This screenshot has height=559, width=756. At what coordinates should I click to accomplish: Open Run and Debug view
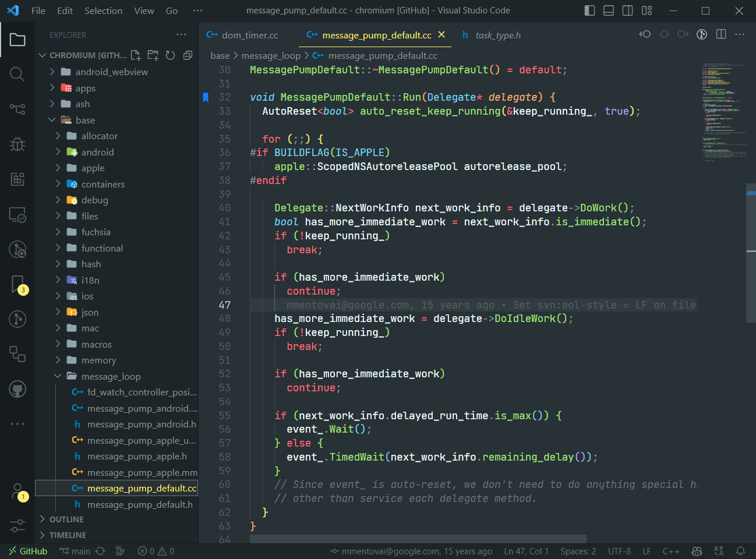pyautogui.click(x=17, y=144)
